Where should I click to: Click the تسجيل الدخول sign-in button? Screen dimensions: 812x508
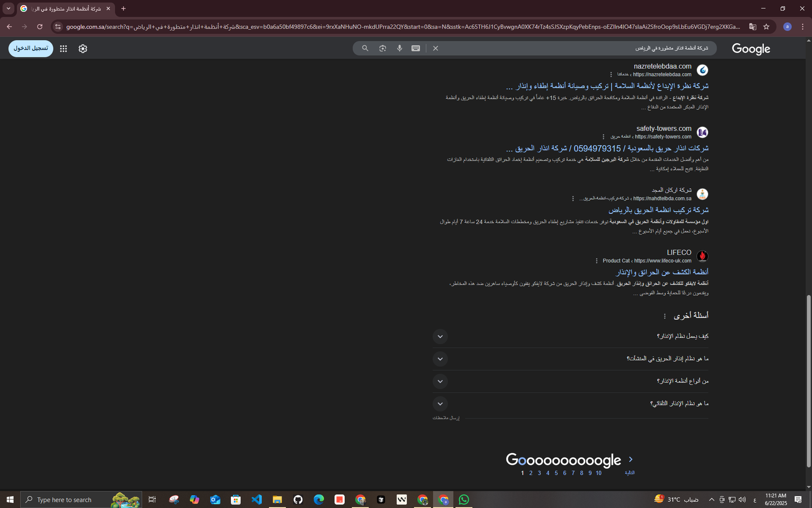click(31, 48)
